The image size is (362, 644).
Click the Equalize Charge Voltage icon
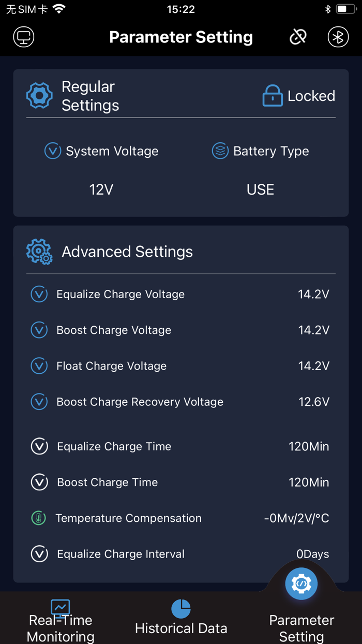click(x=39, y=294)
